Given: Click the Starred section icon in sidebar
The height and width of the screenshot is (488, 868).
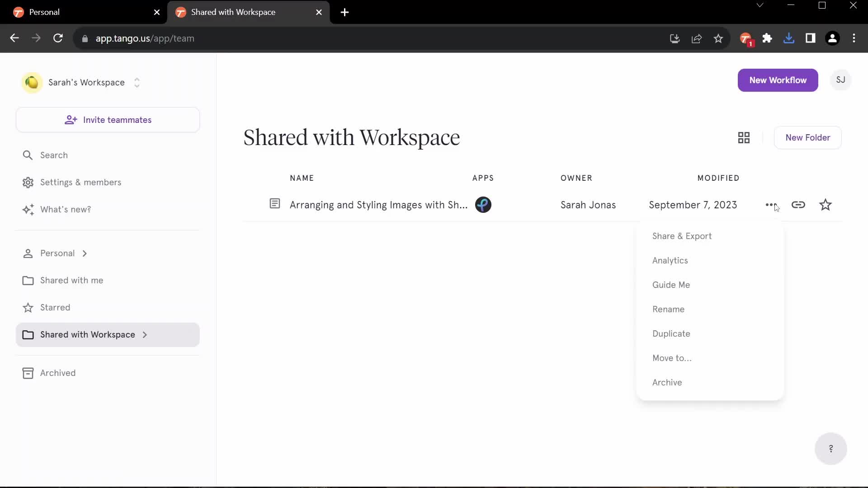Looking at the screenshot, I should click(x=28, y=307).
